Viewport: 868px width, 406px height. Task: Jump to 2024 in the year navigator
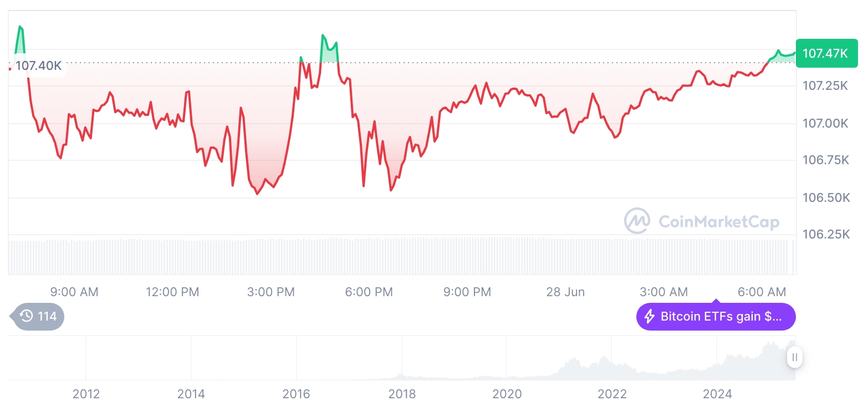(x=717, y=394)
